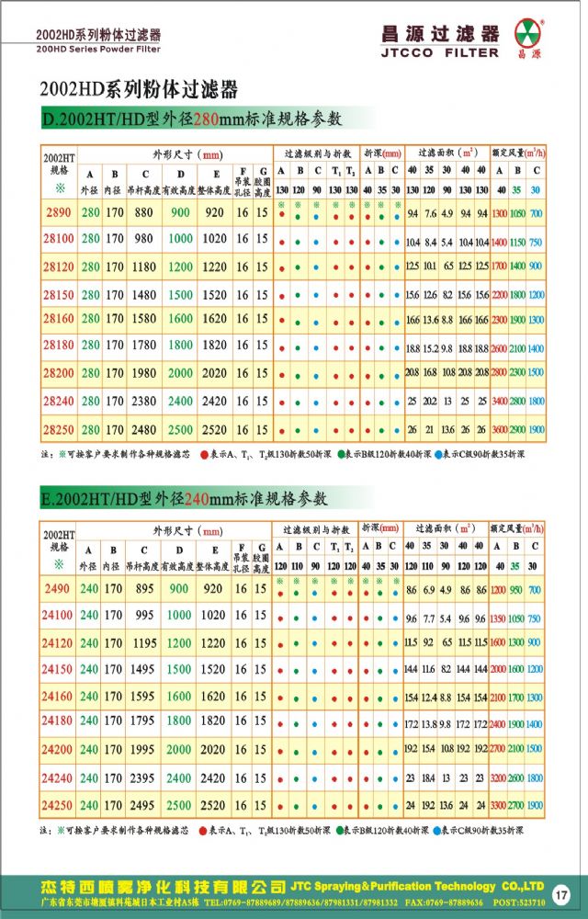Click overall height 2420 in row 24240
588x919 pixels.
pos(212,778)
